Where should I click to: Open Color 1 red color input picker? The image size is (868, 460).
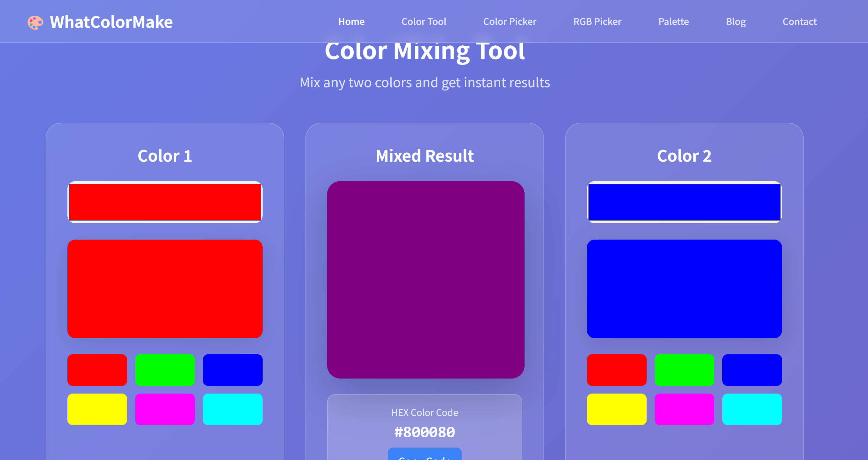(165, 202)
